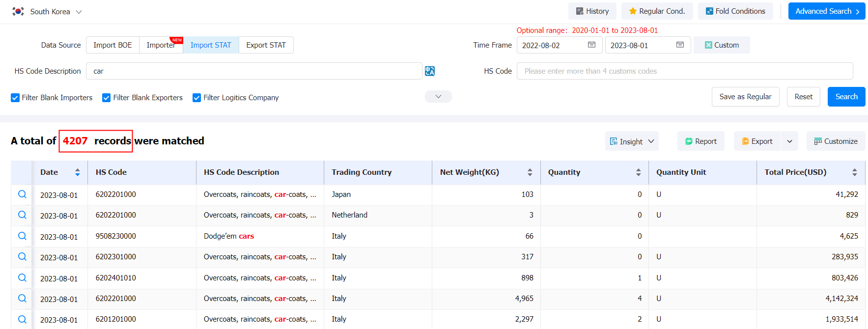Viewport: 868px width, 329px height.
Task: Sort the table by Date
Action: pyautogui.click(x=78, y=172)
